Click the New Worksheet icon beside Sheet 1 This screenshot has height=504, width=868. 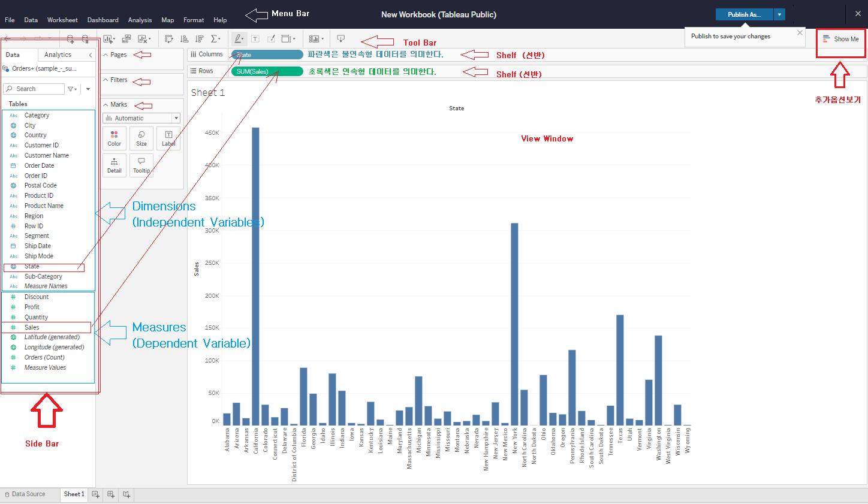coord(96,494)
